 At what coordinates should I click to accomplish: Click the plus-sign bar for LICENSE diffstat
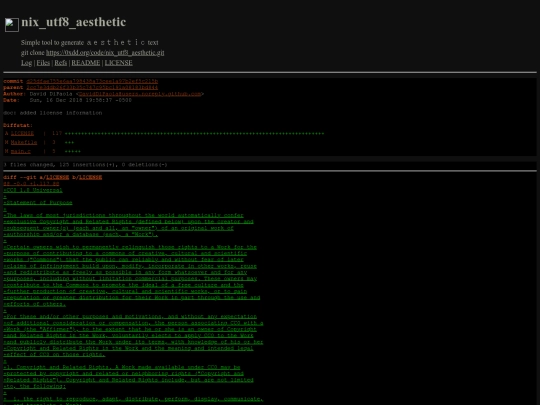point(195,133)
